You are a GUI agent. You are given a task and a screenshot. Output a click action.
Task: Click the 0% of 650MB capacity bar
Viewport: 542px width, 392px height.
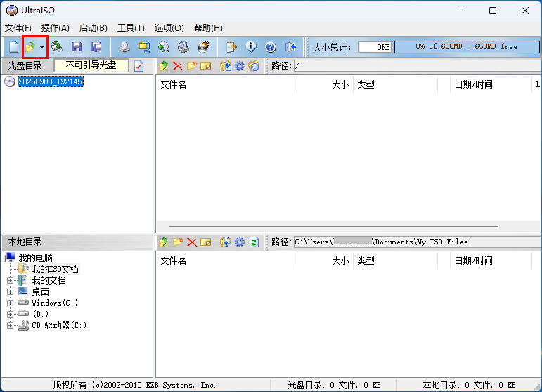coord(467,47)
